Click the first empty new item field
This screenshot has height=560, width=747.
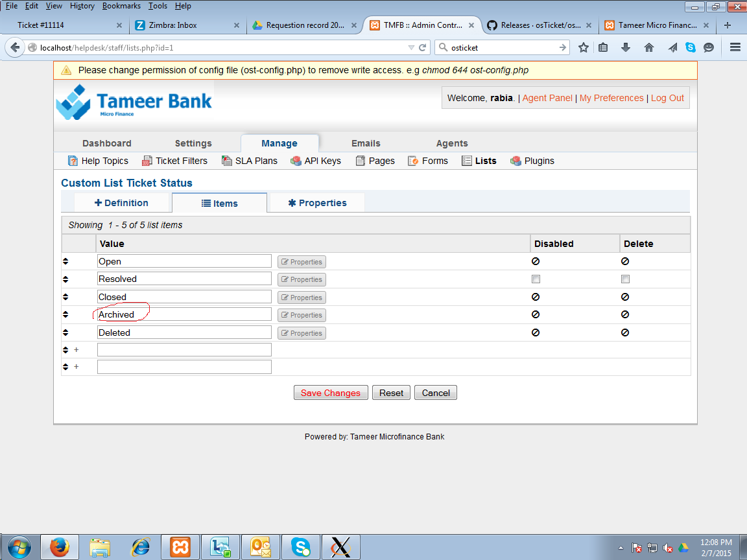(184, 349)
